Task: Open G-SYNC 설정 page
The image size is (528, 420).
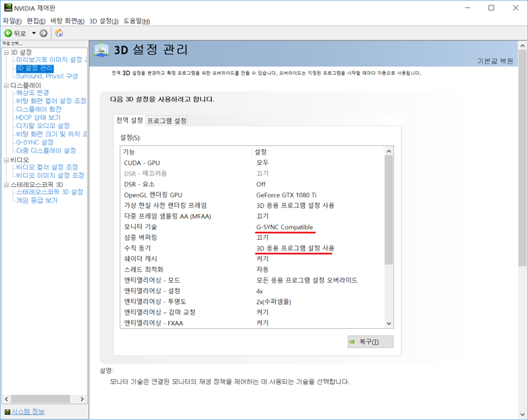Action: [35, 142]
